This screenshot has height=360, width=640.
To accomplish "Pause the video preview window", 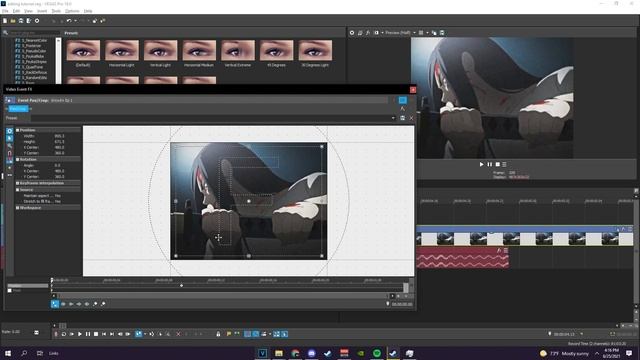I will [489, 164].
